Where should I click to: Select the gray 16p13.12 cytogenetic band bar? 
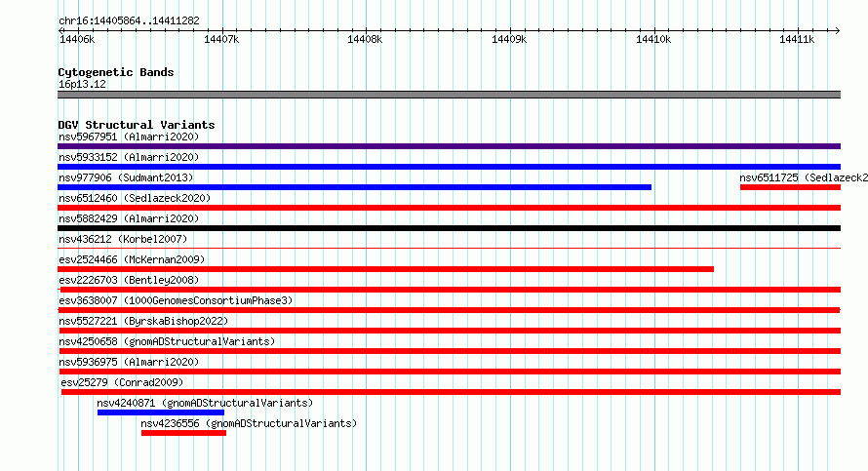(x=449, y=95)
